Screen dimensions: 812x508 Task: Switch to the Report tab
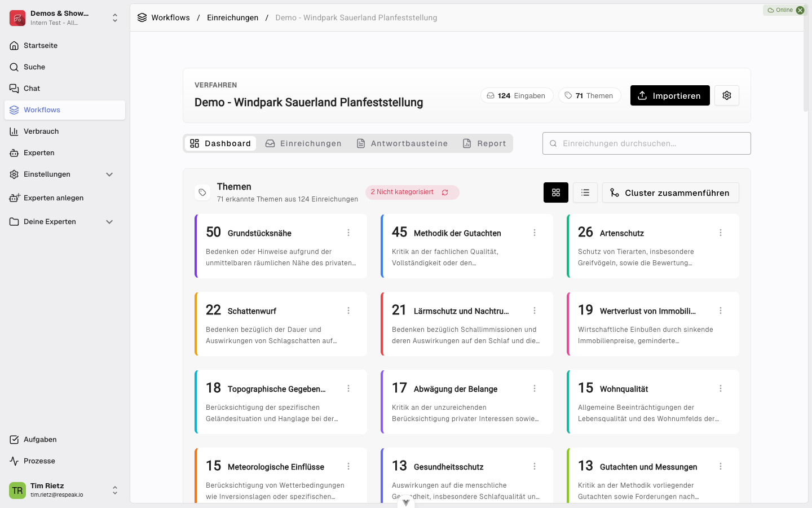(x=484, y=143)
